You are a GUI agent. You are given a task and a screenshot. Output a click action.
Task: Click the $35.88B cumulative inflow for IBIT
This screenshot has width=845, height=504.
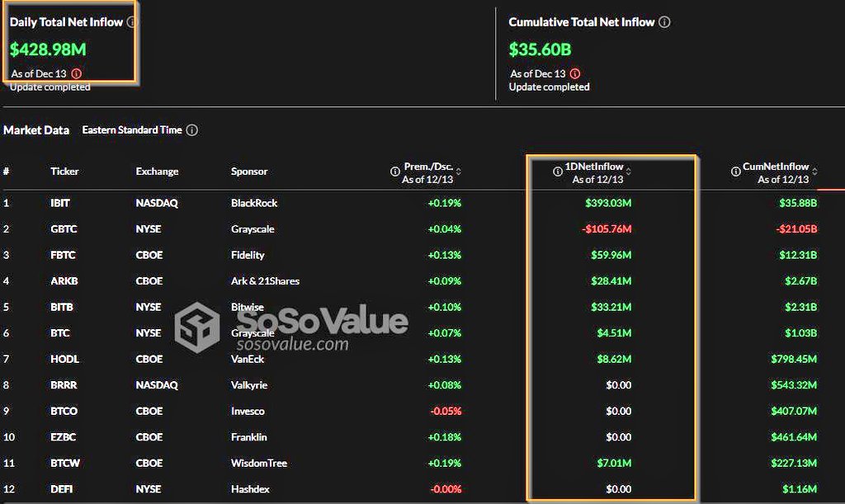pyautogui.click(x=798, y=203)
